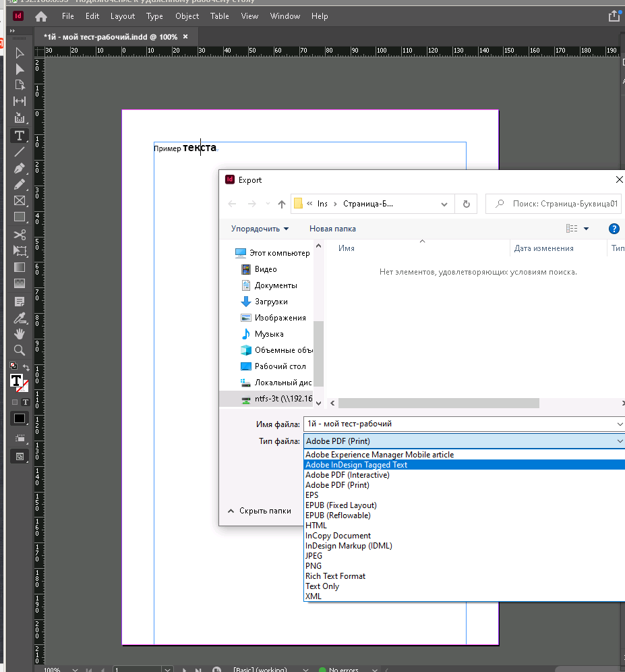Select the Eyedropper tool

click(x=20, y=318)
